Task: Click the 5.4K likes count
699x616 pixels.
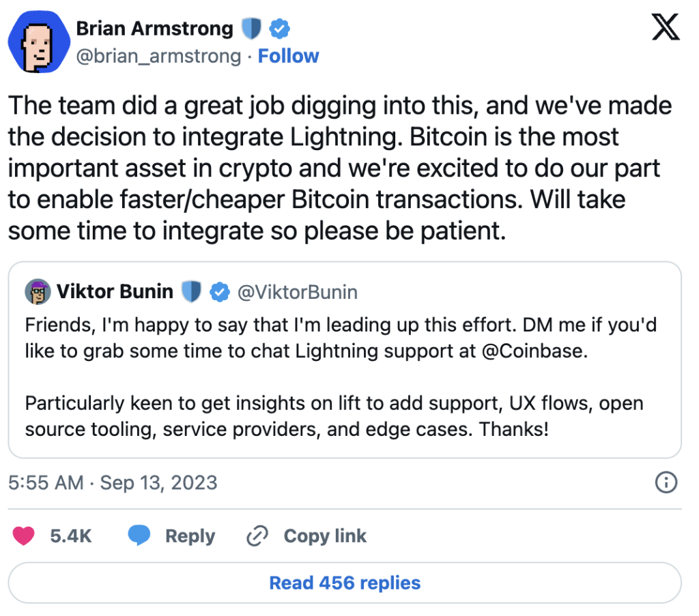Action: [71, 536]
